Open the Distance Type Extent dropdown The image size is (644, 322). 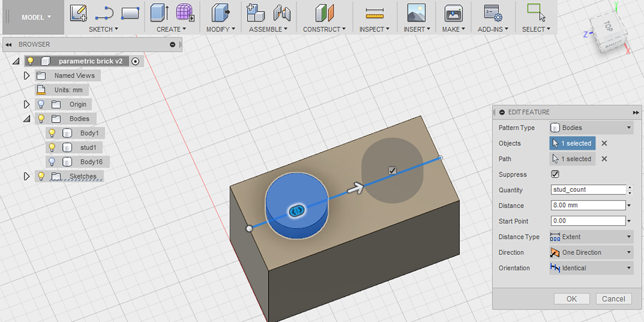click(x=592, y=236)
